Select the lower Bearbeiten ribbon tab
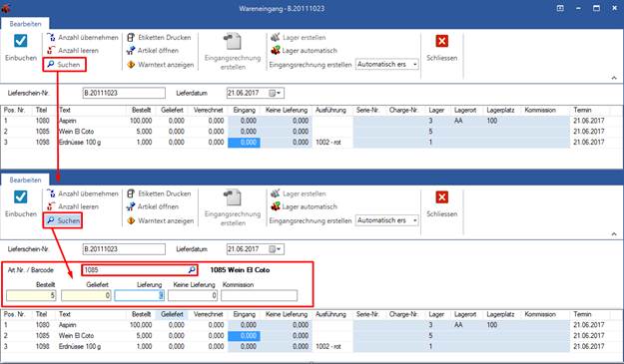624x364 pixels. click(x=25, y=181)
